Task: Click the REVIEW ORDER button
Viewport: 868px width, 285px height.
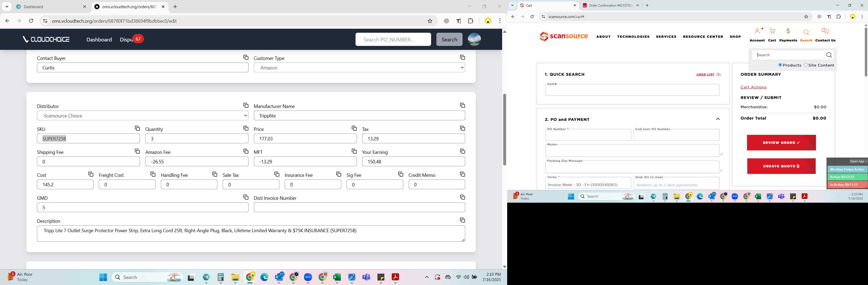Action: point(781,143)
